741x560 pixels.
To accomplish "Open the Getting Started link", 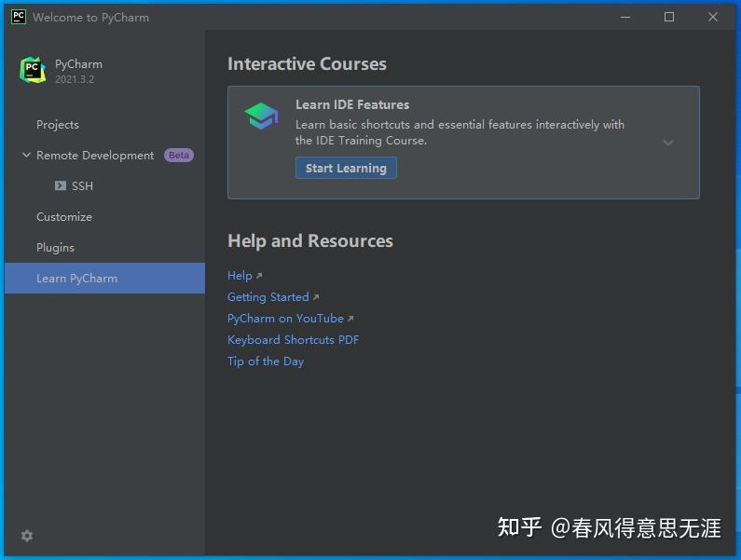I will (x=268, y=297).
